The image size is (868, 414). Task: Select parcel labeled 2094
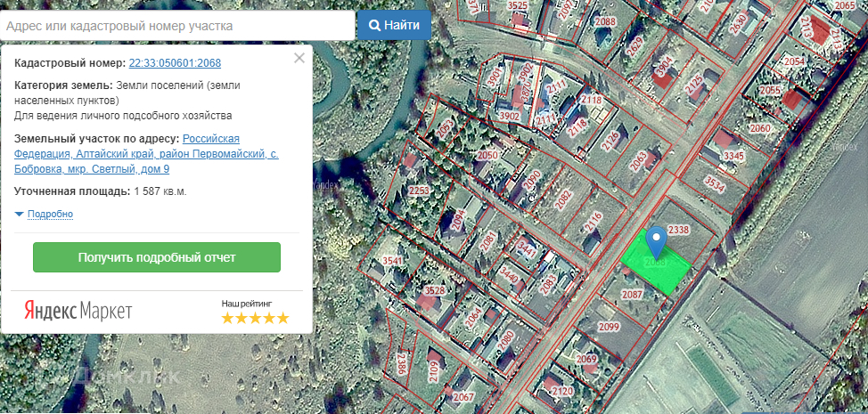pyautogui.click(x=456, y=219)
